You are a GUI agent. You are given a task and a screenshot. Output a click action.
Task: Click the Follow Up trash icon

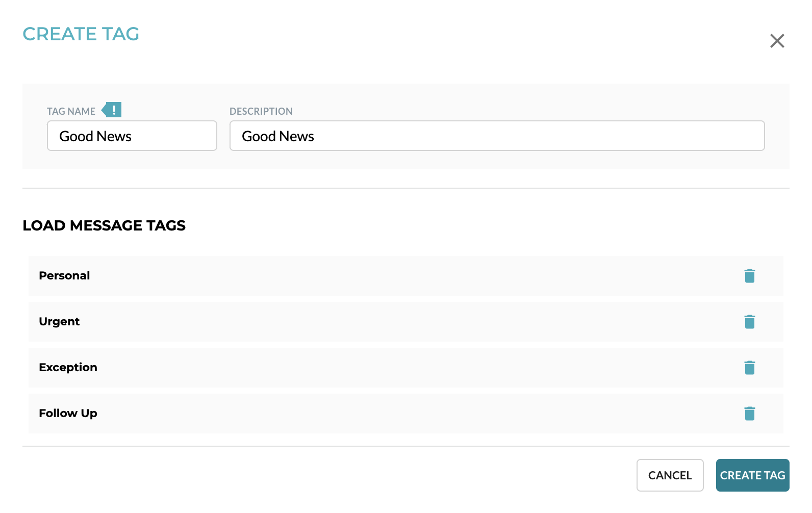click(749, 414)
